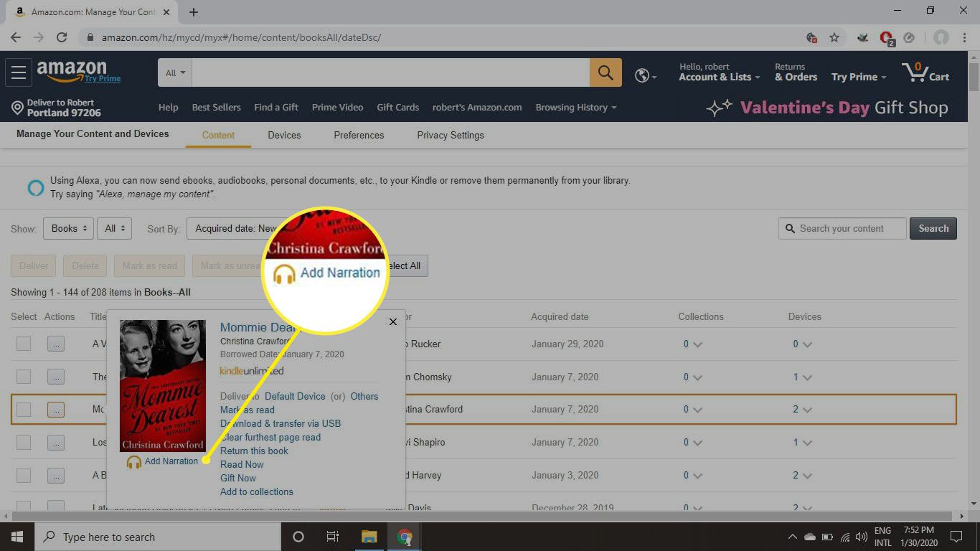
Task: Click the Chrome taskbar icon
Action: pyautogui.click(x=405, y=537)
